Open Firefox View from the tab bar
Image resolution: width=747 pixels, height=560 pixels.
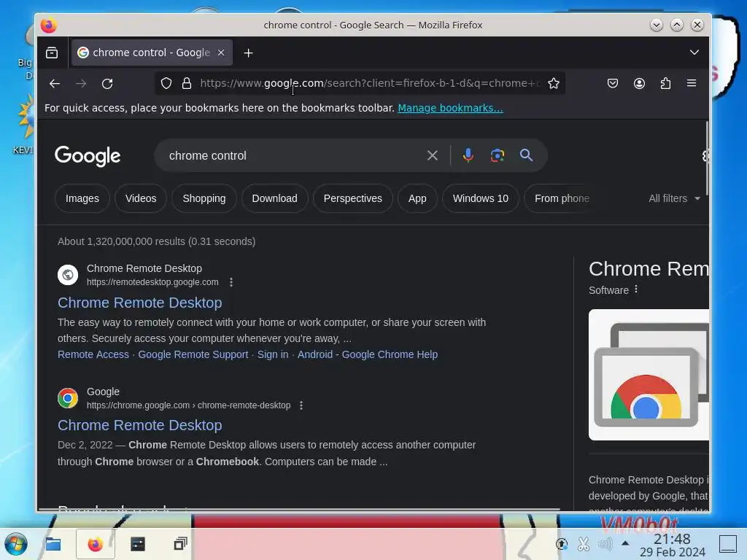pos(52,52)
